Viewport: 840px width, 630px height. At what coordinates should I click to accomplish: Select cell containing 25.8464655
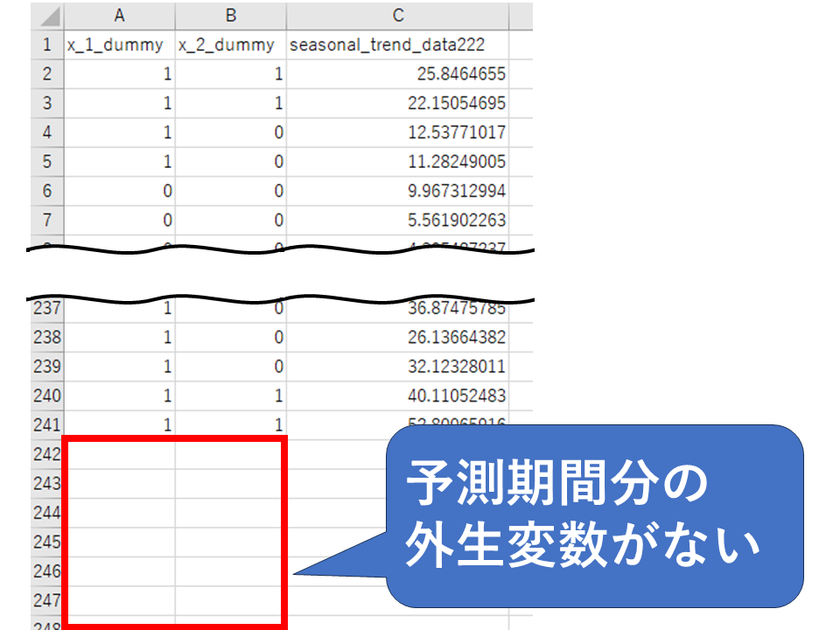pos(397,74)
